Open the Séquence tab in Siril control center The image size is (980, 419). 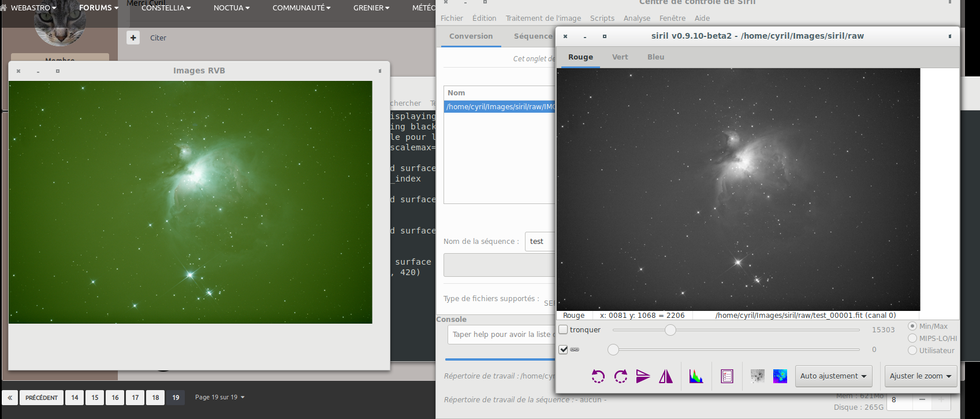pyautogui.click(x=533, y=36)
